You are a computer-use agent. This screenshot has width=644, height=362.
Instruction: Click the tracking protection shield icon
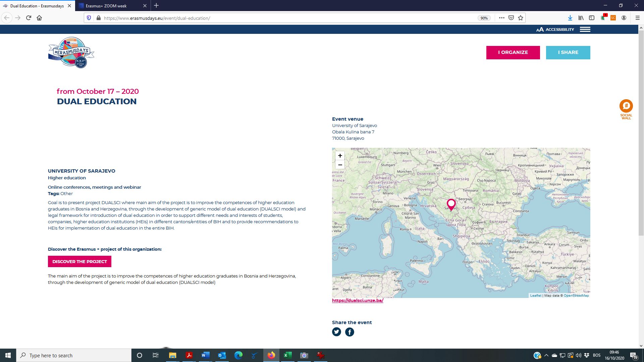(89, 18)
